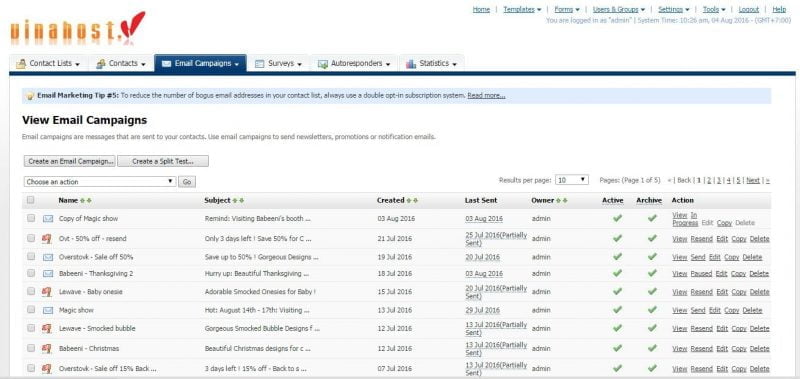Screen dimensions: 800x379
Task: Click the Go button
Action: tap(187, 182)
